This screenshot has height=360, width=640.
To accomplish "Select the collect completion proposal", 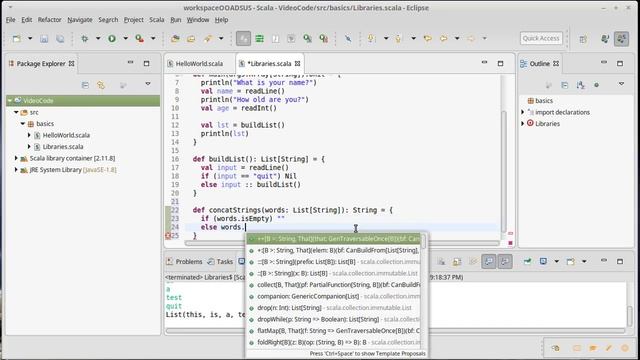I will (x=333, y=285).
